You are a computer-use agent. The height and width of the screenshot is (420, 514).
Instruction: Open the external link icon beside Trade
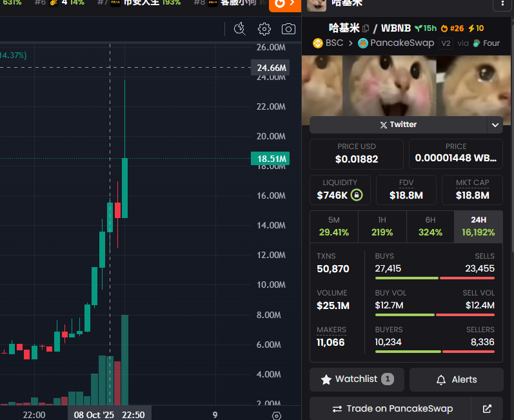click(x=487, y=408)
